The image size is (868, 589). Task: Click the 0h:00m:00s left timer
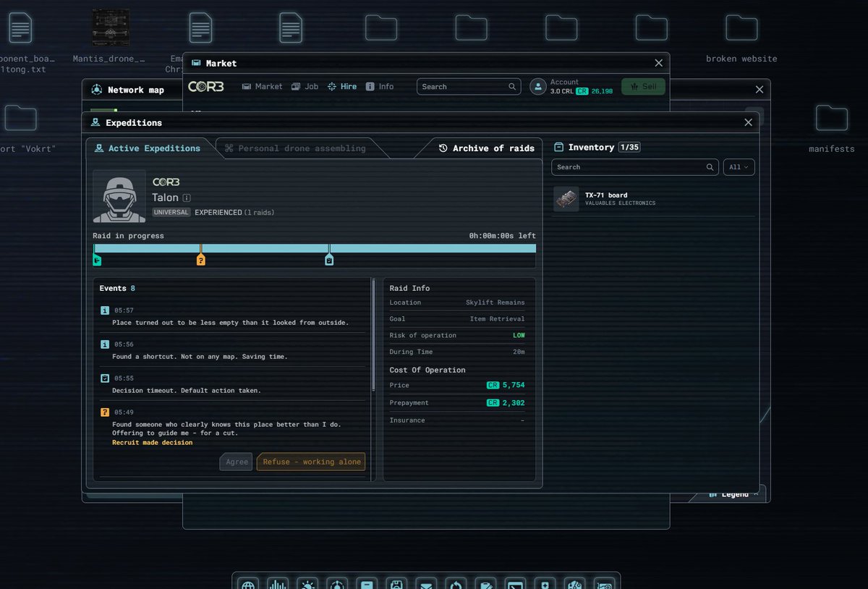coord(502,236)
